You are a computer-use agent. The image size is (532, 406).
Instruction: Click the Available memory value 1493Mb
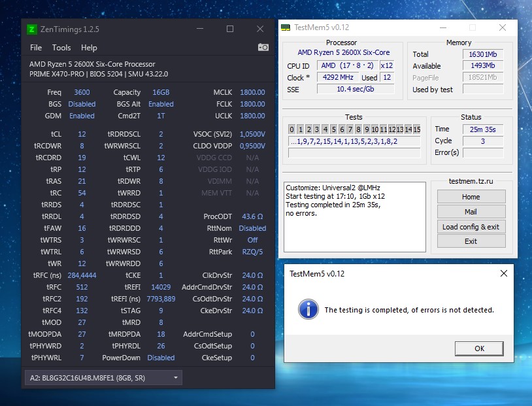pyautogui.click(x=483, y=65)
